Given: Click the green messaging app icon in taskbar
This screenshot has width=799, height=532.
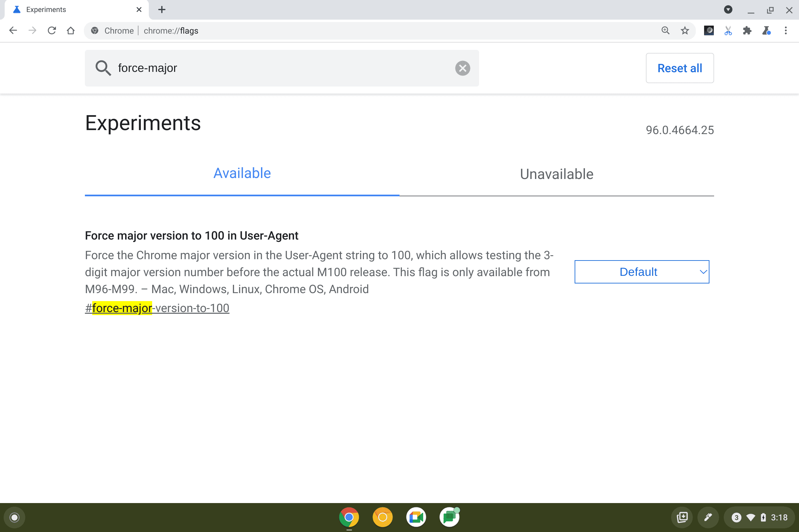Looking at the screenshot, I should point(449,517).
